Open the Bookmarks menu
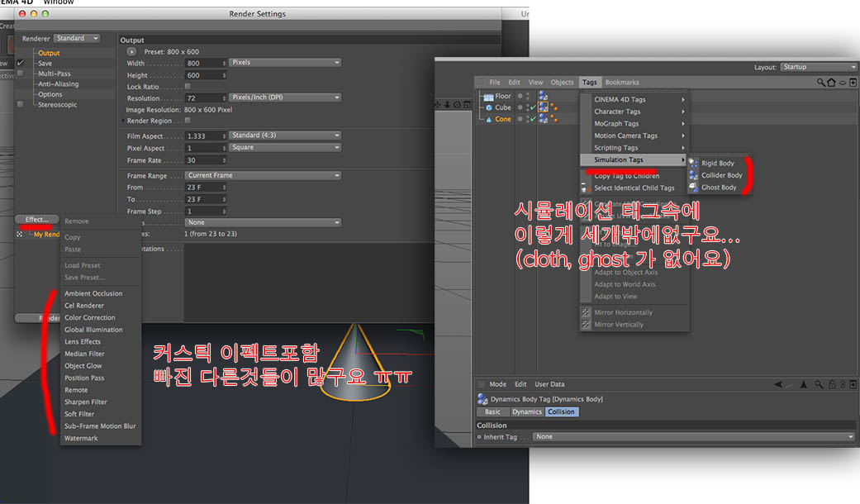The width and height of the screenshot is (860, 504). tap(622, 83)
